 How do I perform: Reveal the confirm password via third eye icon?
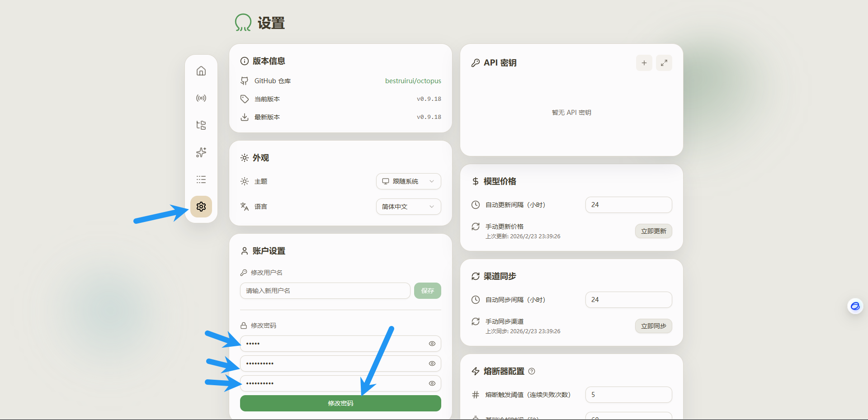pos(432,383)
